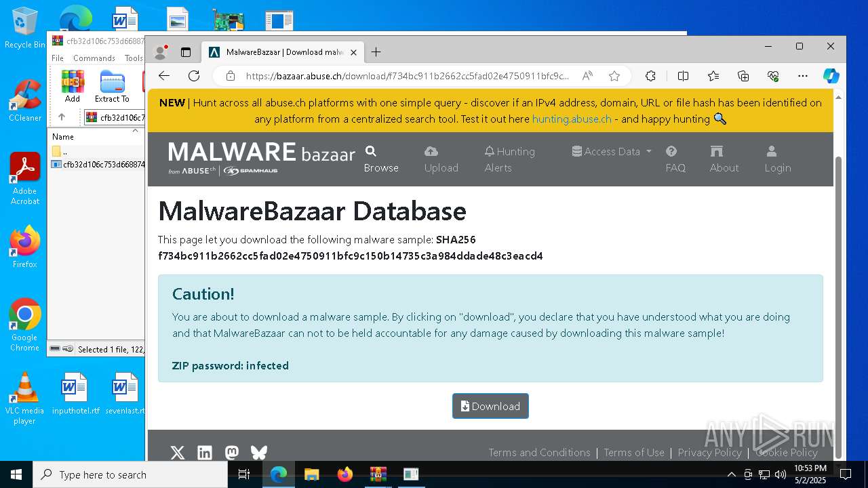Screen dimensions: 868x488
Task: Click the Edge back arrow button
Action: [164, 76]
